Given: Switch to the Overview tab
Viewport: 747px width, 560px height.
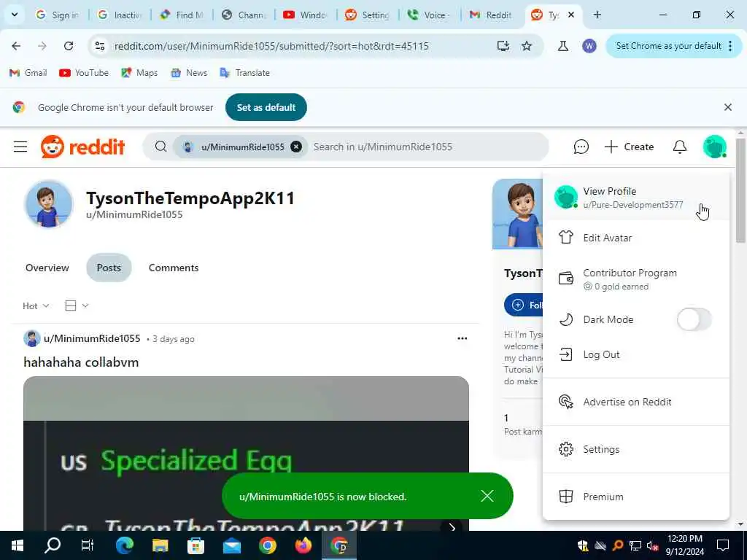Looking at the screenshot, I should coord(47,268).
